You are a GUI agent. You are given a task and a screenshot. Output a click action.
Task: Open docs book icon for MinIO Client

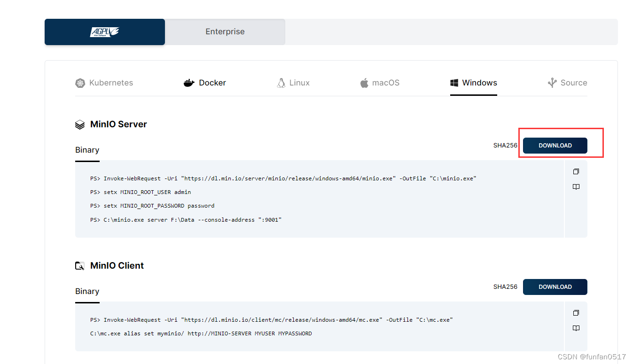point(576,328)
